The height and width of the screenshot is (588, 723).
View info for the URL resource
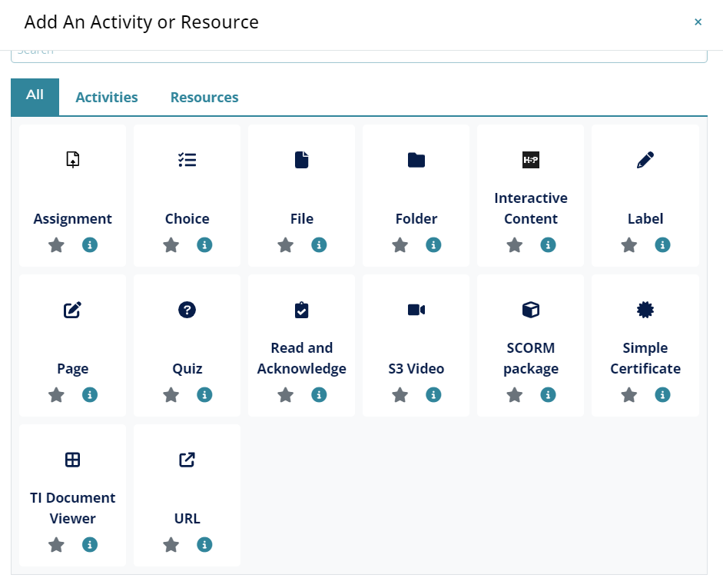(x=204, y=545)
